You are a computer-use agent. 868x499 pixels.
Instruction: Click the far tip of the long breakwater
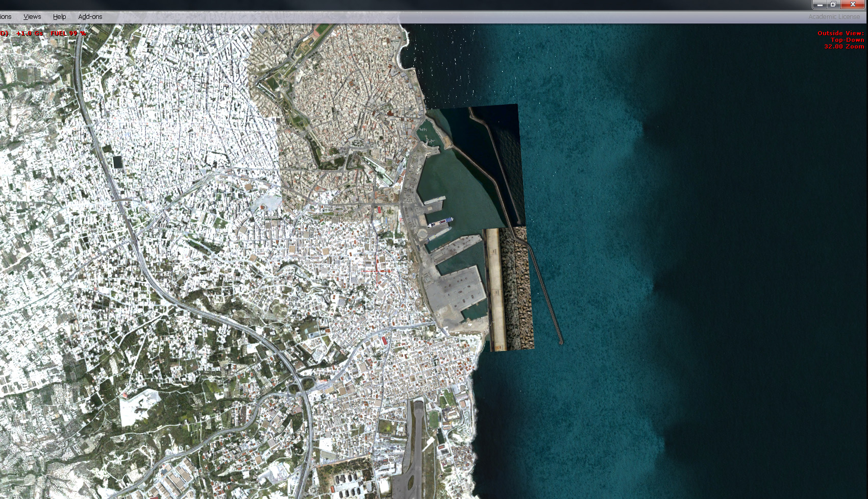point(560,341)
